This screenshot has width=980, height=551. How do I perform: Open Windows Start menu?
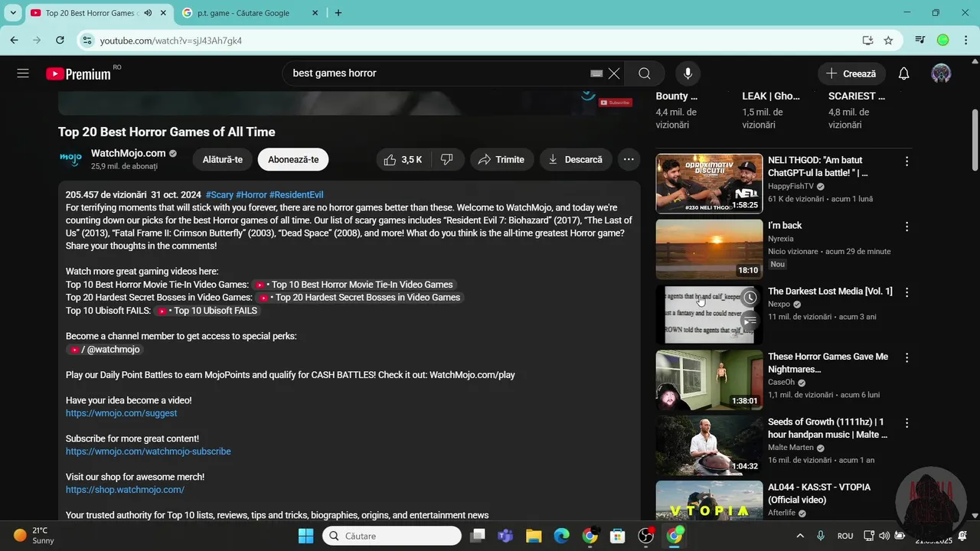click(x=305, y=536)
